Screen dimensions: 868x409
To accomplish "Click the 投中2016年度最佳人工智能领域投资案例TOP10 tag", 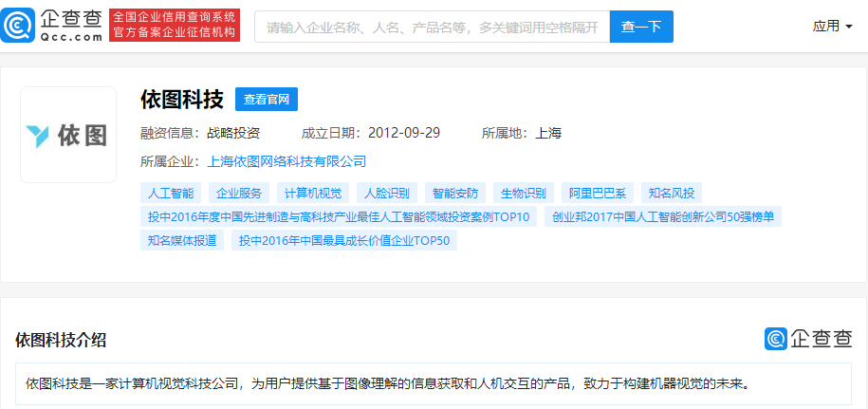I will (339, 216).
